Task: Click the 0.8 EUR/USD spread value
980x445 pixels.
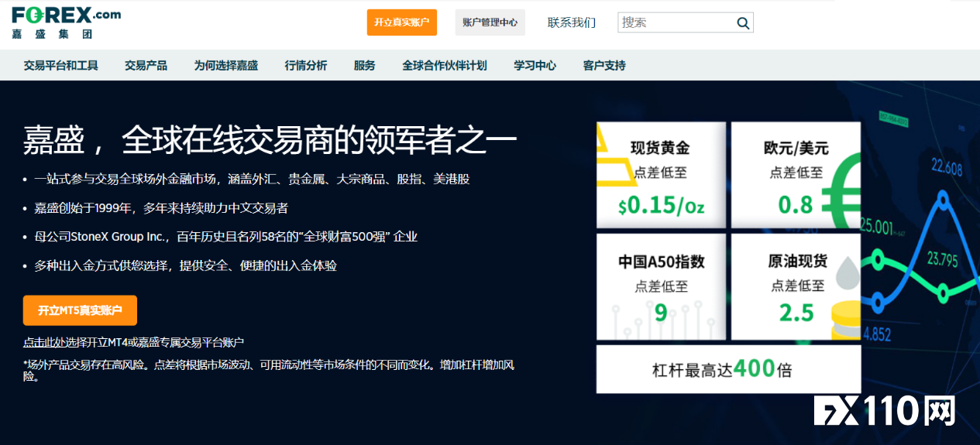Action: point(795,205)
